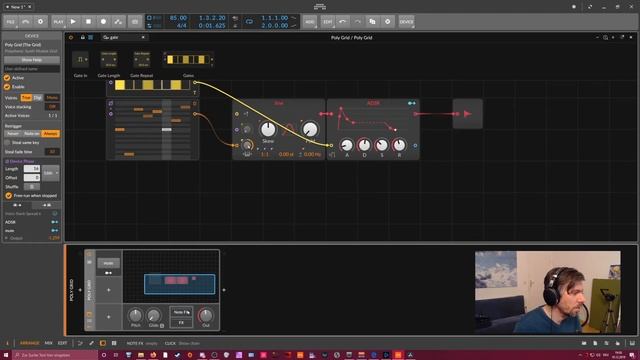Select True voice mode
Viewport: 640px width, 360px height.
[x=26, y=98]
